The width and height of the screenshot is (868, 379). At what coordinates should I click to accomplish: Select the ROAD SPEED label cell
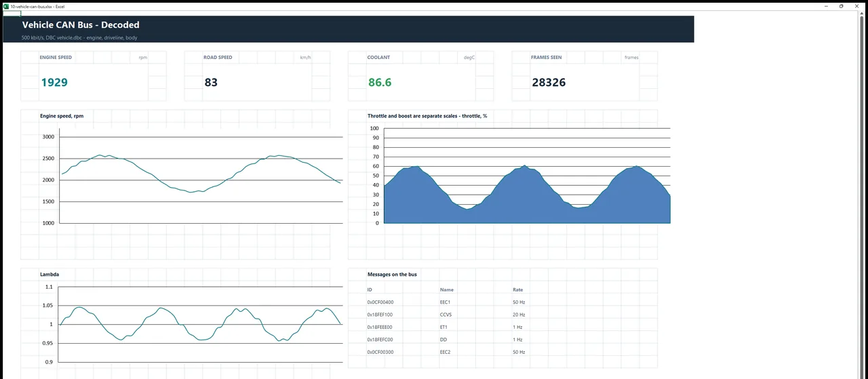click(218, 58)
